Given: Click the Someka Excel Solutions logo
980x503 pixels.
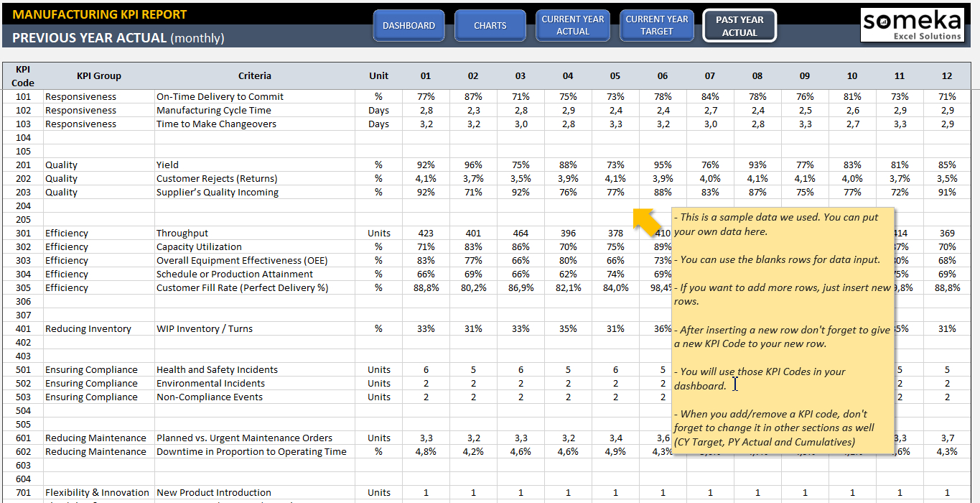Looking at the screenshot, I should point(912,24).
